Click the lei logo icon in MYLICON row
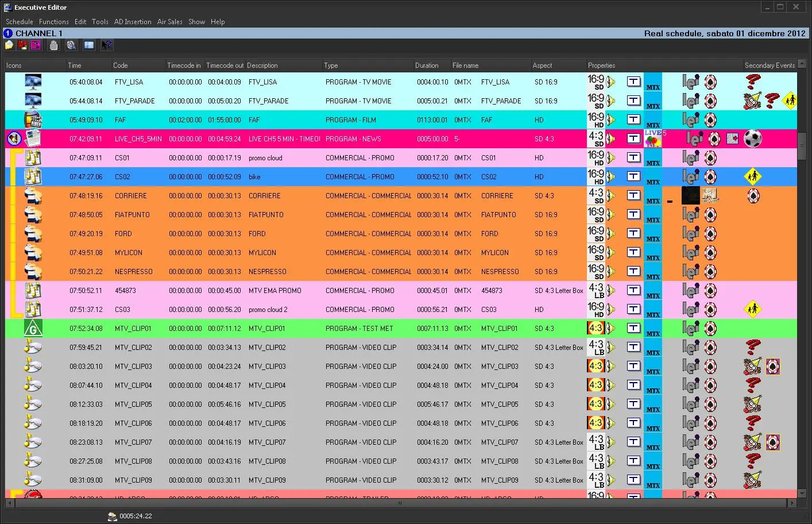This screenshot has width=812, height=524. coord(690,252)
